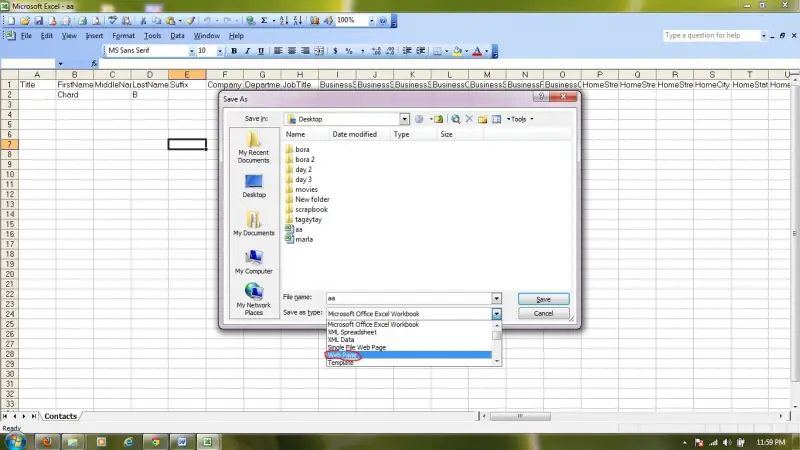Go to My Recent Documents place
The width and height of the screenshot is (800, 450).
click(254, 147)
